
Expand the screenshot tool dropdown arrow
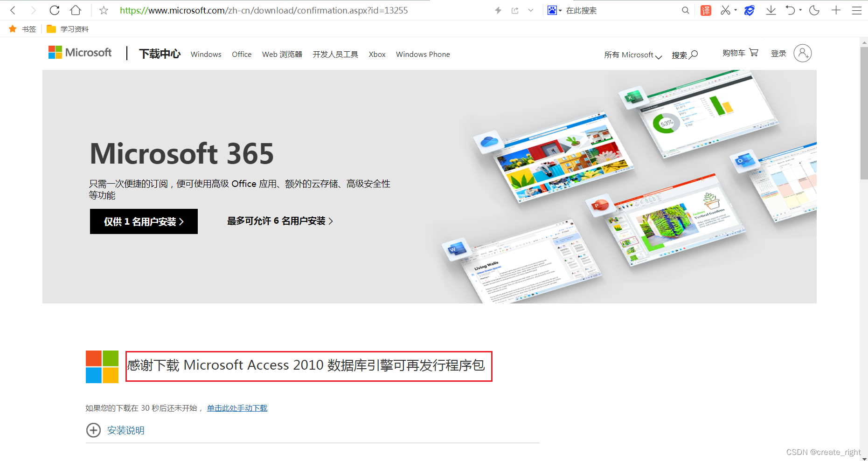click(x=736, y=10)
